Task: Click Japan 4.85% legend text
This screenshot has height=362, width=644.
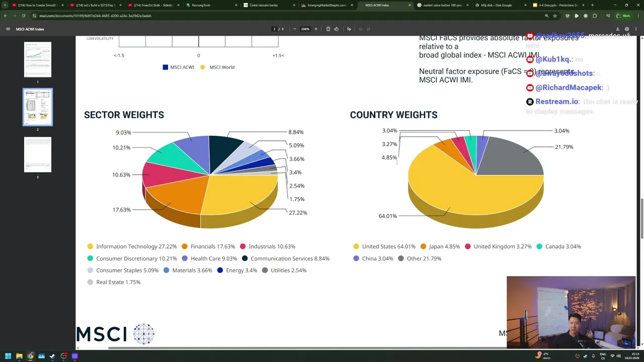Action: click(444, 246)
